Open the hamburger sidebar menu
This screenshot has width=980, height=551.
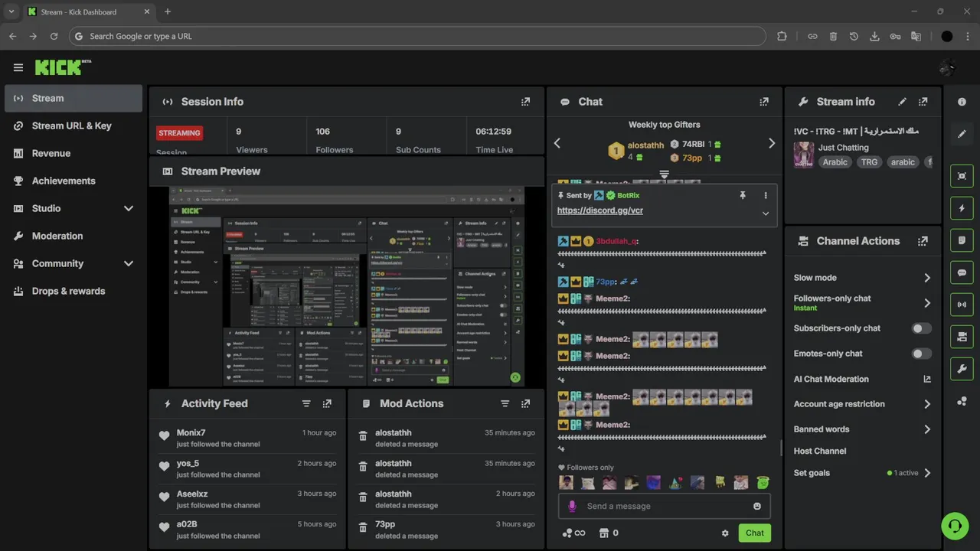pos(18,67)
